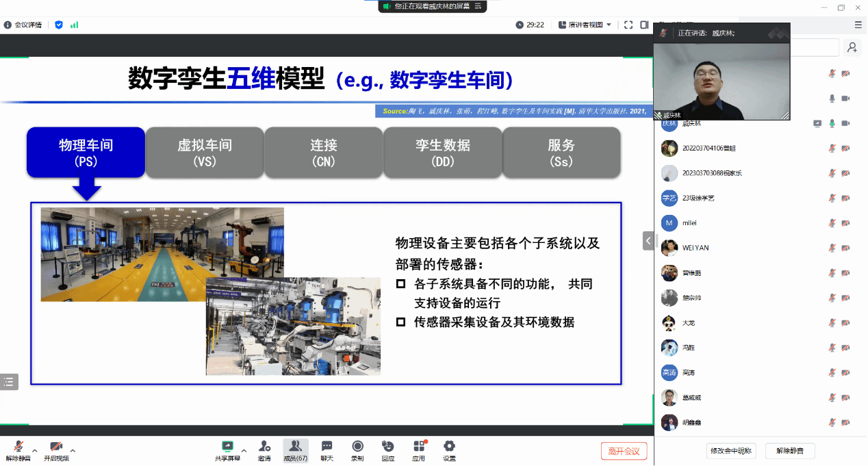Click the add-member icon beside search box
The width and height of the screenshot is (868, 466).
(852, 47)
